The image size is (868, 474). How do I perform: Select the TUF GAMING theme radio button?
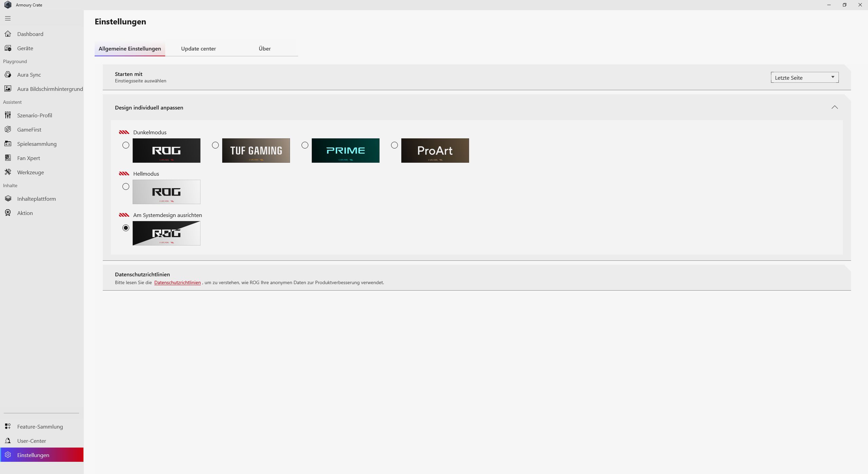[215, 145]
